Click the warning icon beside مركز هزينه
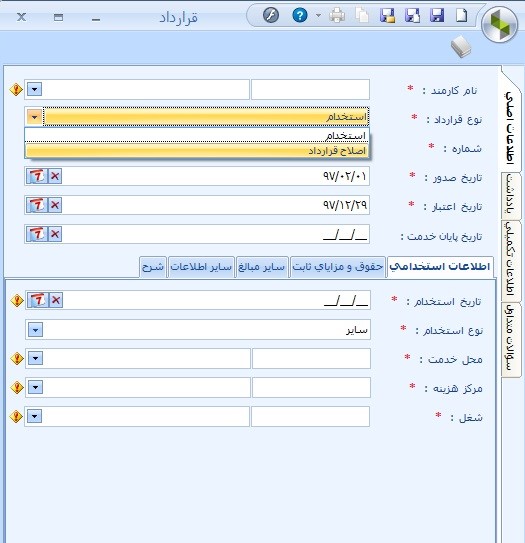Image resolution: width=525 pixels, height=543 pixels. [17, 388]
